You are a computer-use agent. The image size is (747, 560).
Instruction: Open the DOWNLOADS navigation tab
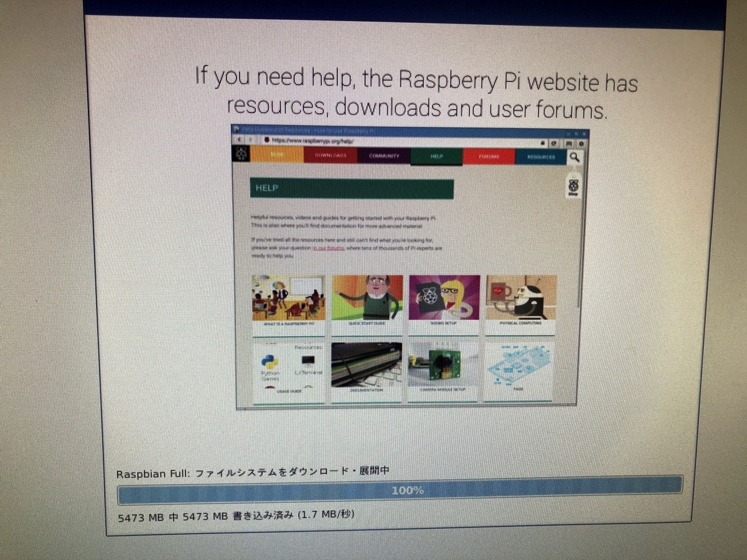(x=330, y=156)
